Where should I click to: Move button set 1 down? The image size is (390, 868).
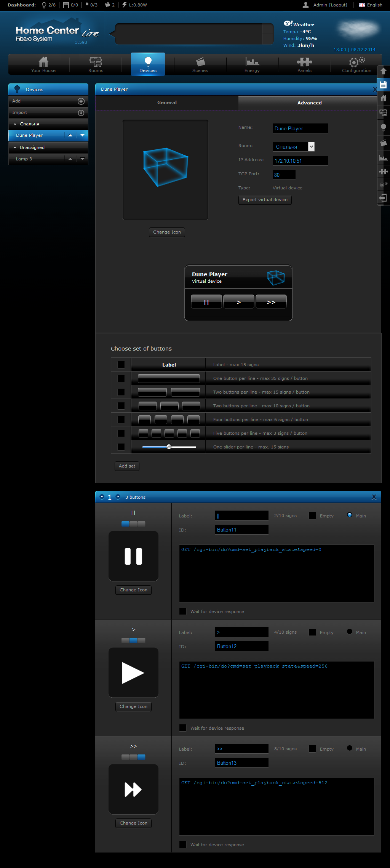point(118,497)
